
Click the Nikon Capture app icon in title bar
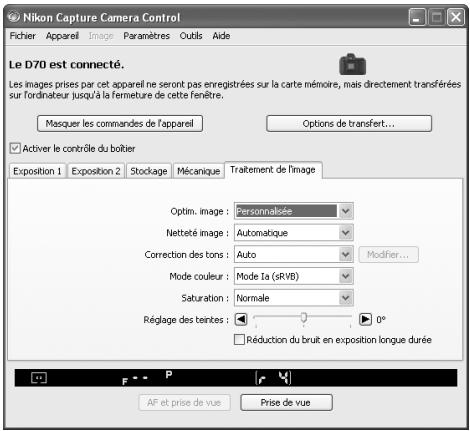coord(14,17)
